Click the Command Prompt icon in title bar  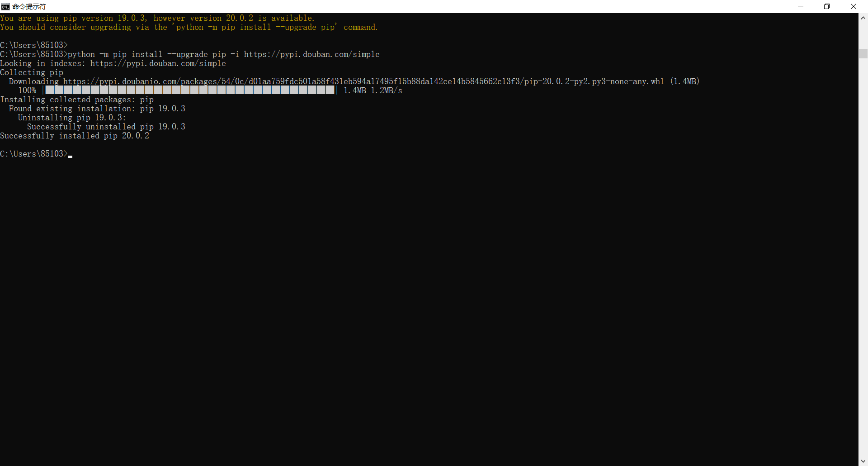5,6
